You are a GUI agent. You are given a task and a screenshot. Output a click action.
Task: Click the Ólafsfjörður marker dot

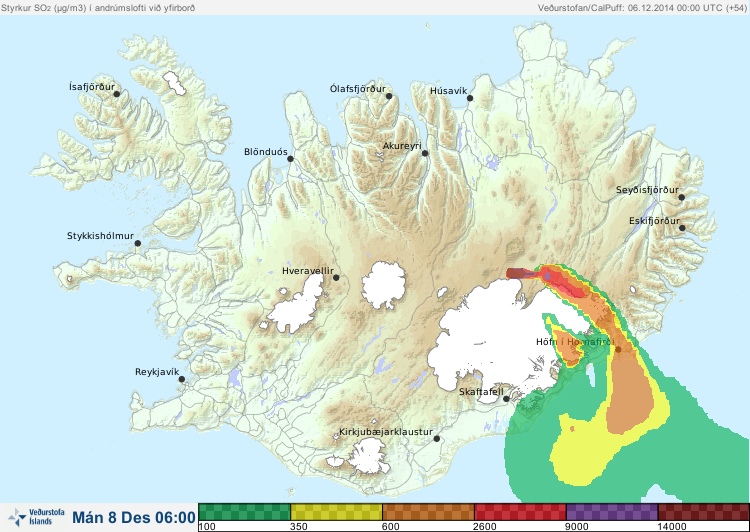389,96
